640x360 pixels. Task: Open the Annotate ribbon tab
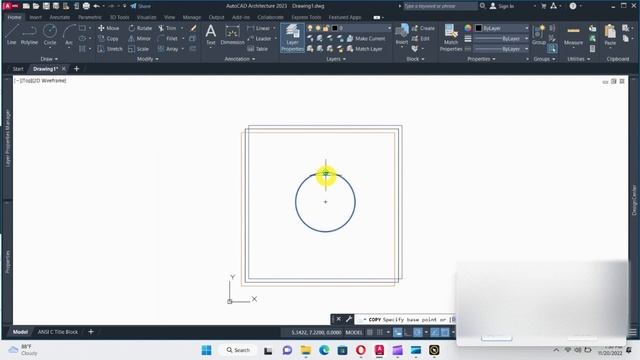[x=60, y=18]
